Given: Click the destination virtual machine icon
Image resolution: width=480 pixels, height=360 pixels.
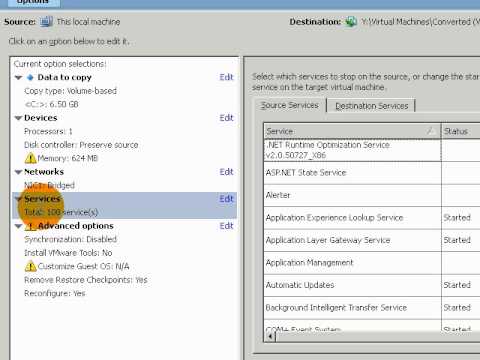Looking at the screenshot, I should point(351,22).
